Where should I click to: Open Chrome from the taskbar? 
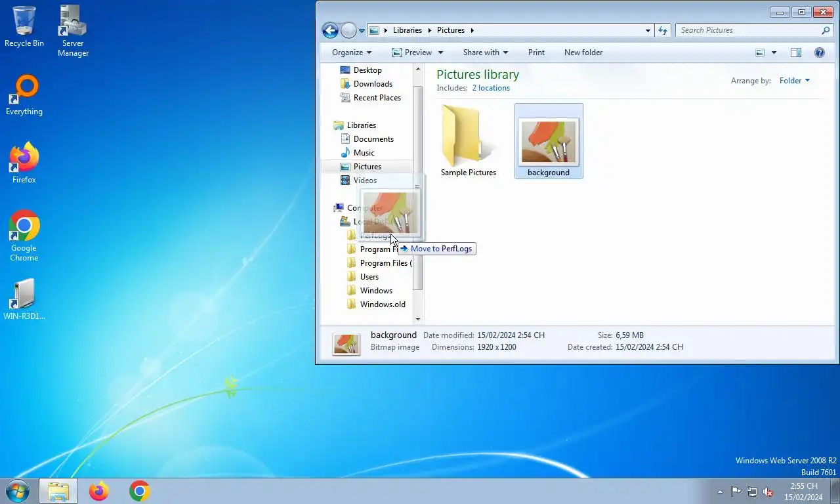pos(139,491)
